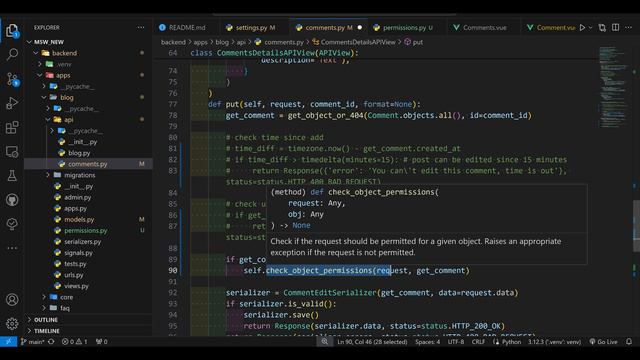This screenshot has height=360, width=640.
Task: Click the editor vertical scrollbar thumb
Action: pyautogui.click(x=636, y=225)
